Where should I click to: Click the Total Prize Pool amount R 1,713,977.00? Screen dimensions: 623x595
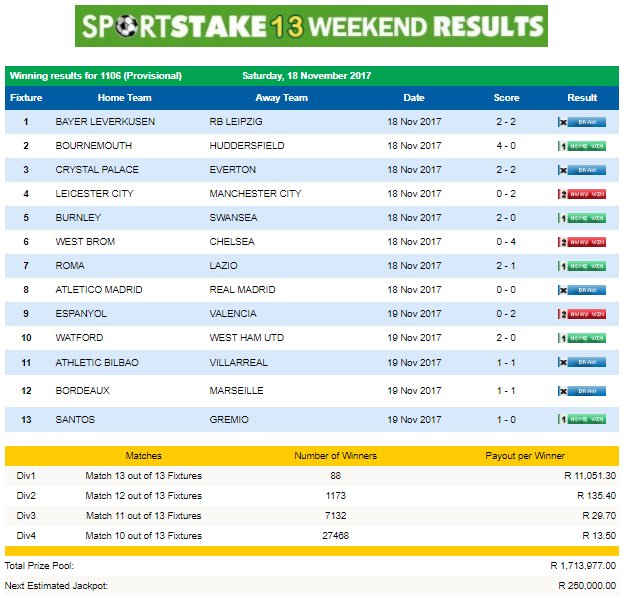(583, 566)
